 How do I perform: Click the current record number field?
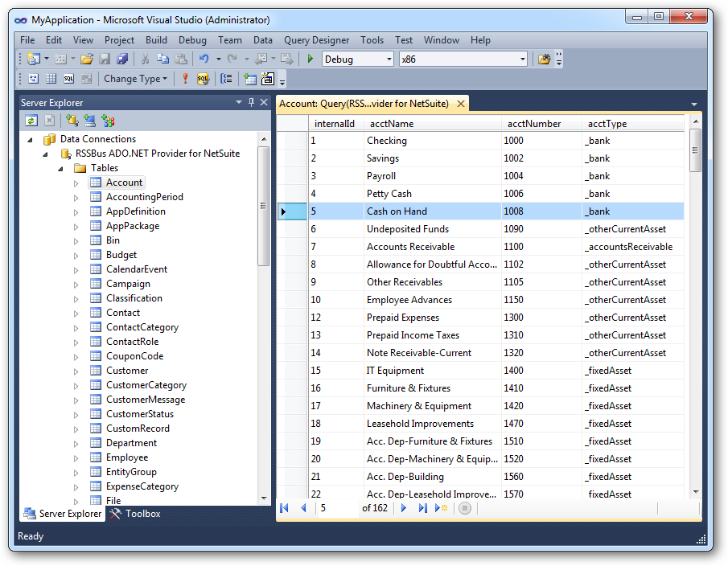coord(336,508)
